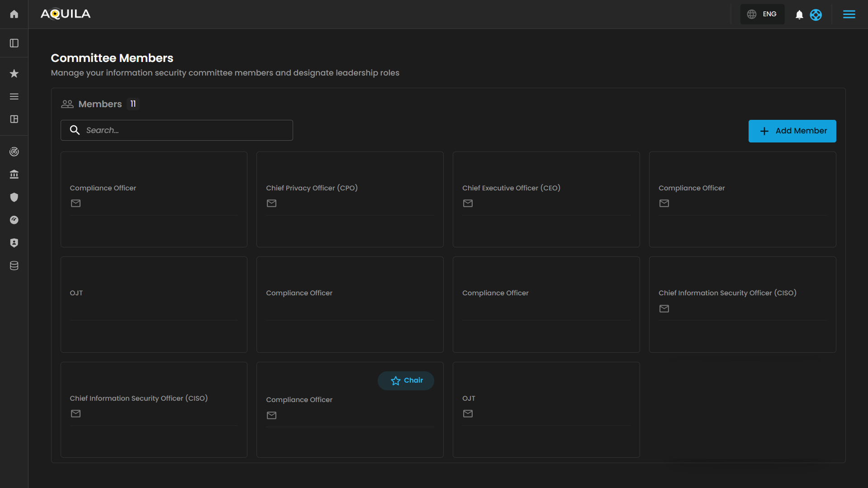The width and height of the screenshot is (868, 488).
Task: Click the gauge speedometer icon in sidebar
Action: [14, 220]
